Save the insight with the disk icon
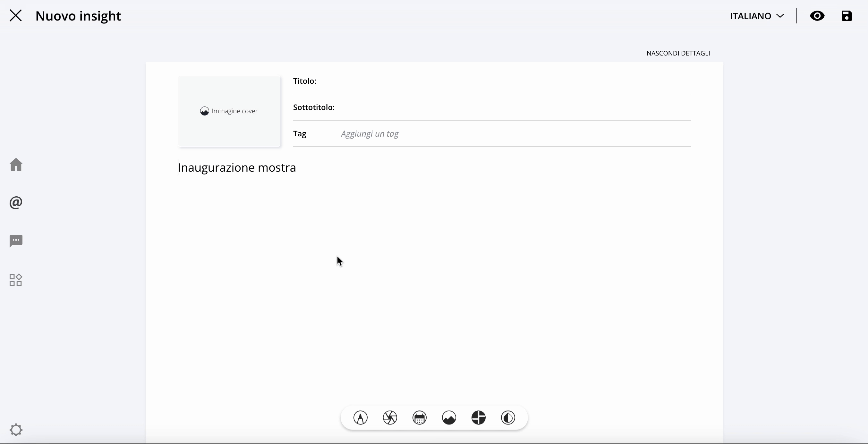This screenshot has height=444, width=868. click(847, 15)
